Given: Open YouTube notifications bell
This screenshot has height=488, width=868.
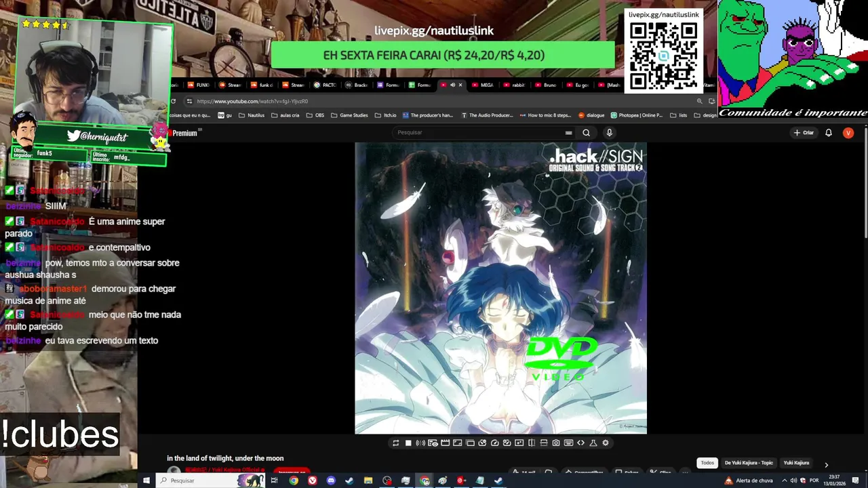Looking at the screenshot, I should pyautogui.click(x=829, y=133).
